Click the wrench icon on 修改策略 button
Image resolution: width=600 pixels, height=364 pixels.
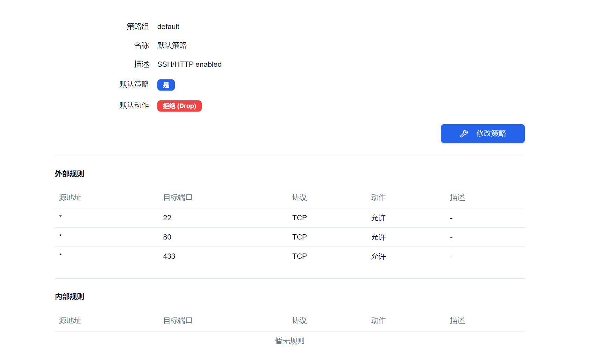464,133
